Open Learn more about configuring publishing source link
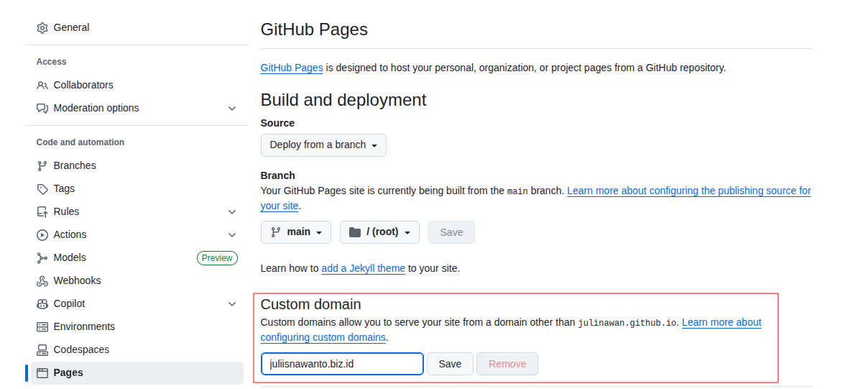868x389 pixels. tap(689, 191)
